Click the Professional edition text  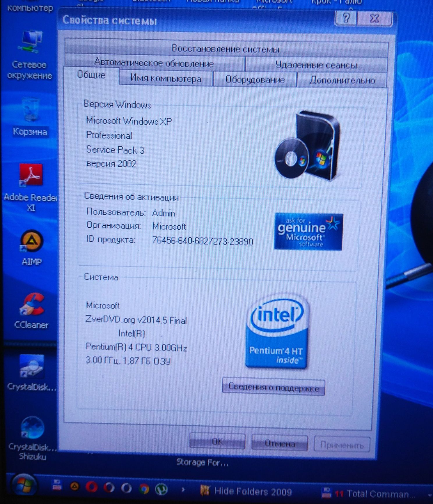click(109, 135)
